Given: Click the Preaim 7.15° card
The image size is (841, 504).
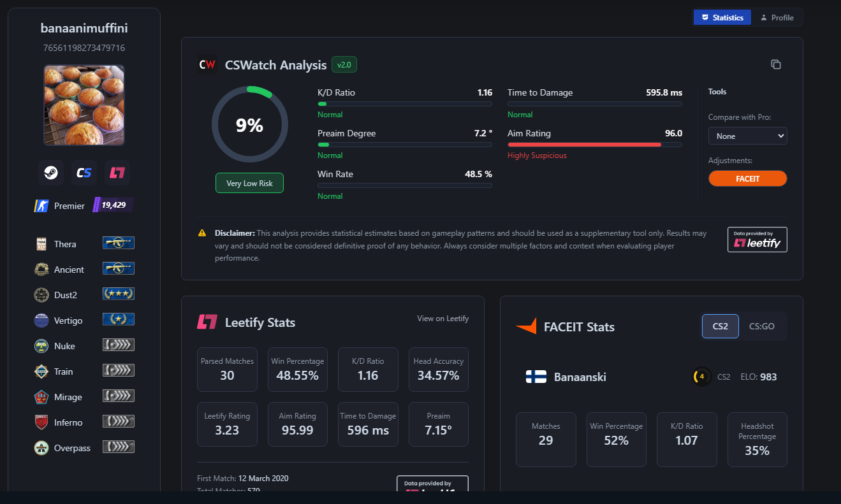Looking at the screenshot, I should pos(439,424).
